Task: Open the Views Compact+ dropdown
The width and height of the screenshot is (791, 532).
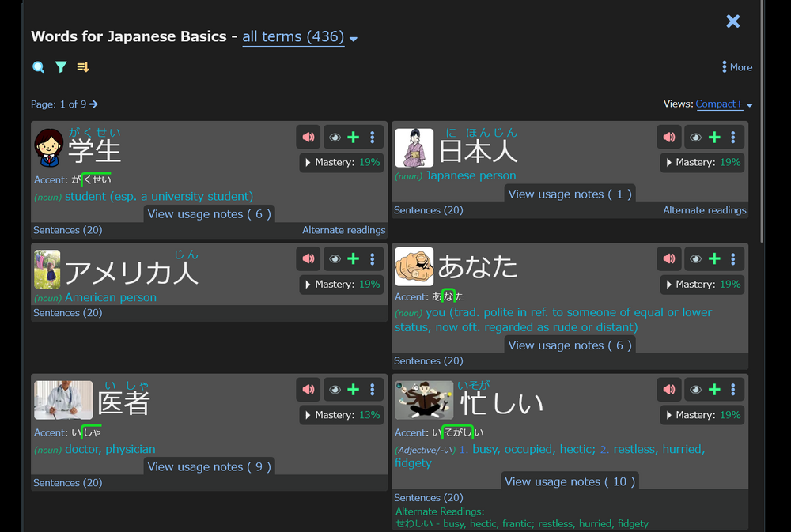Action: [x=720, y=104]
